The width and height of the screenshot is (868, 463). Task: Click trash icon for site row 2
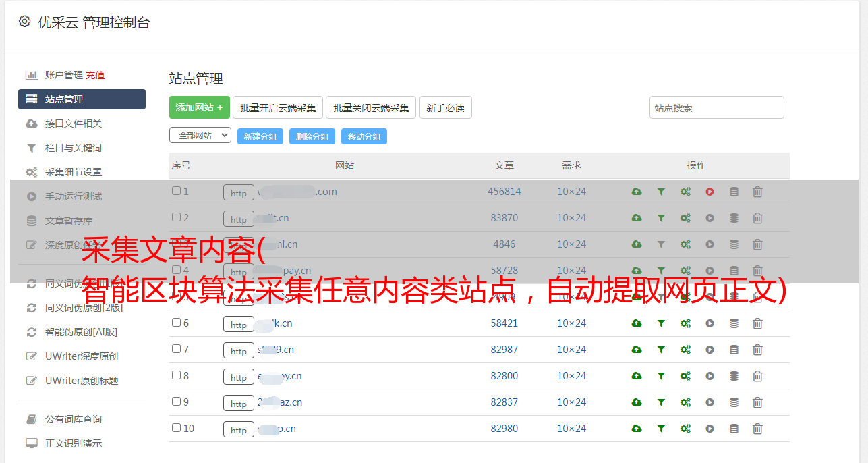pyautogui.click(x=757, y=218)
